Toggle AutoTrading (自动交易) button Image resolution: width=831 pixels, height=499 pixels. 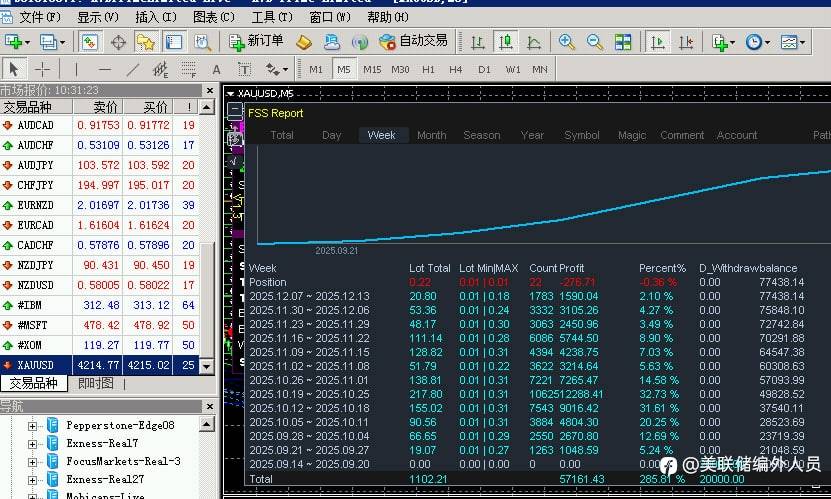point(413,41)
